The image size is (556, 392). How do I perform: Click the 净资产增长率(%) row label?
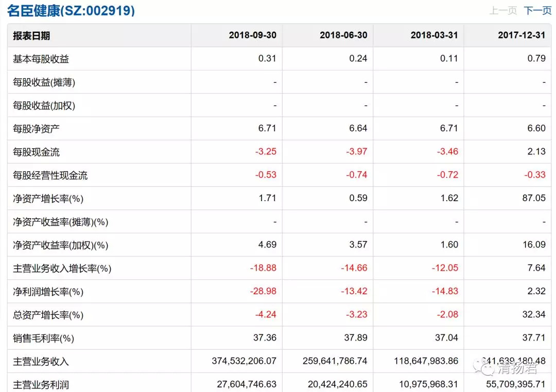coord(48,199)
